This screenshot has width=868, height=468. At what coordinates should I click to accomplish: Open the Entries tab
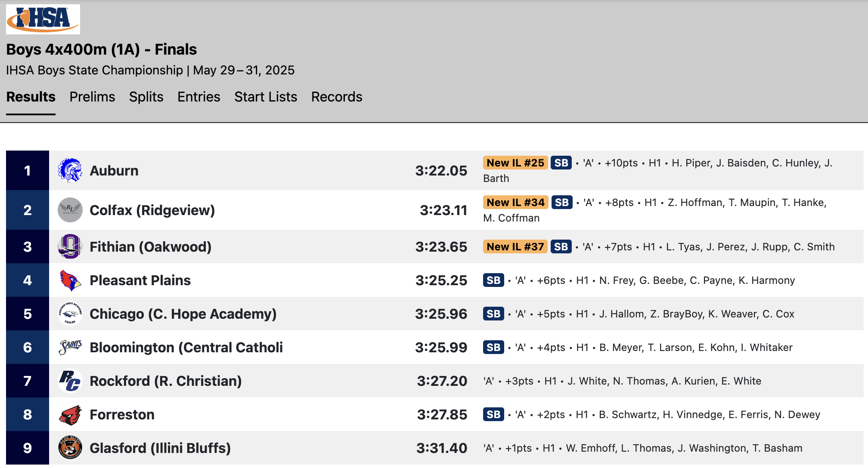[x=199, y=97]
